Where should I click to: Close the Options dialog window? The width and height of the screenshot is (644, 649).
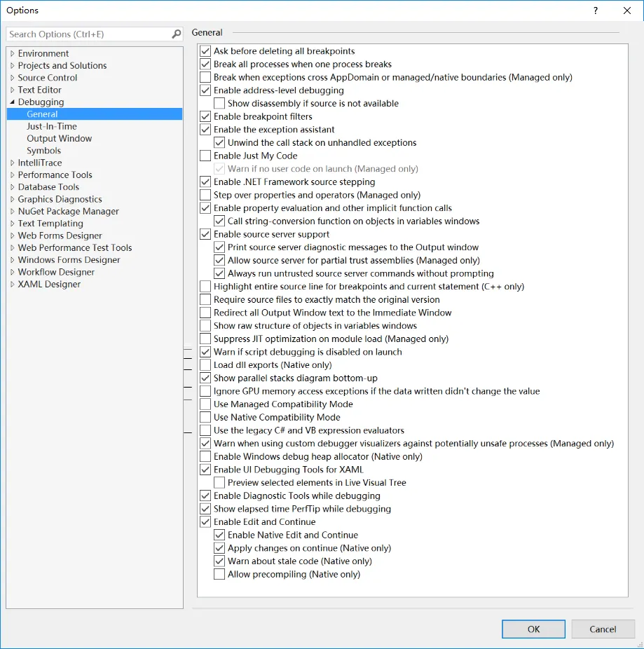pos(627,11)
